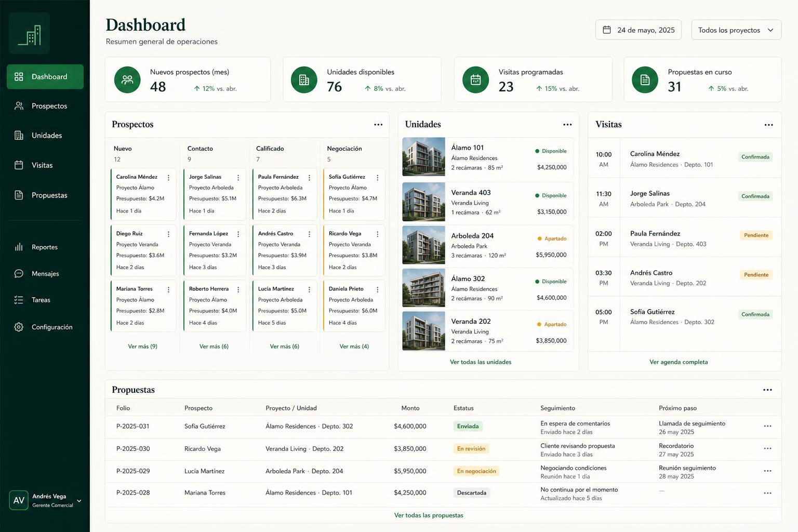Click the Descartada status badge

(x=472, y=493)
